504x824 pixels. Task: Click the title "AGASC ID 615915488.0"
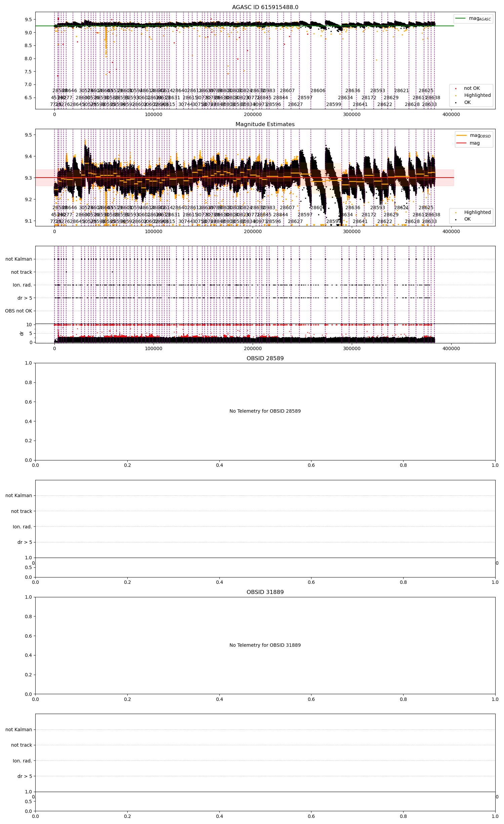click(x=265, y=7)
